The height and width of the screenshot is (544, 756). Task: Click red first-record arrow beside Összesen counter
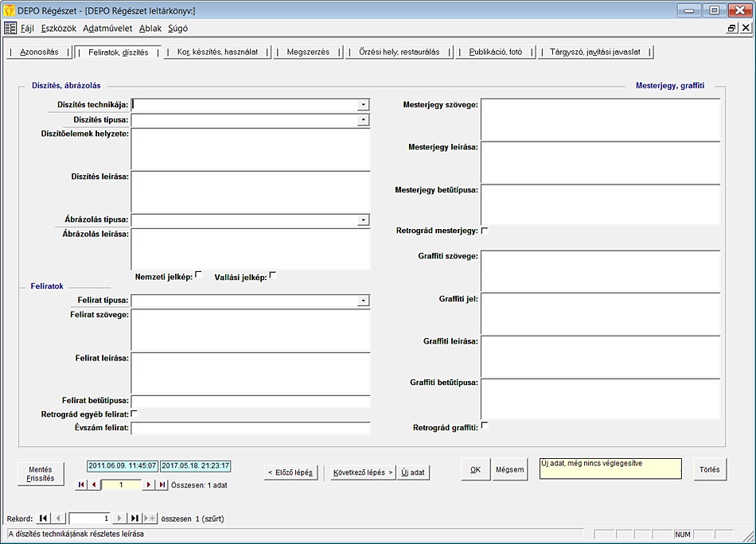pyautogui.click(x=81, y=484)
